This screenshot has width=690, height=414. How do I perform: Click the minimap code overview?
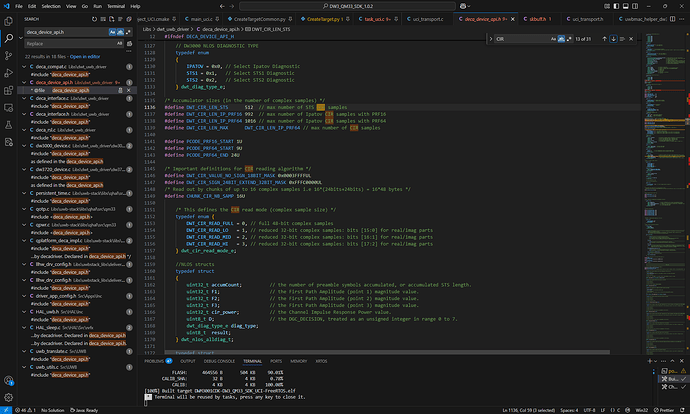tap(663, 194)
